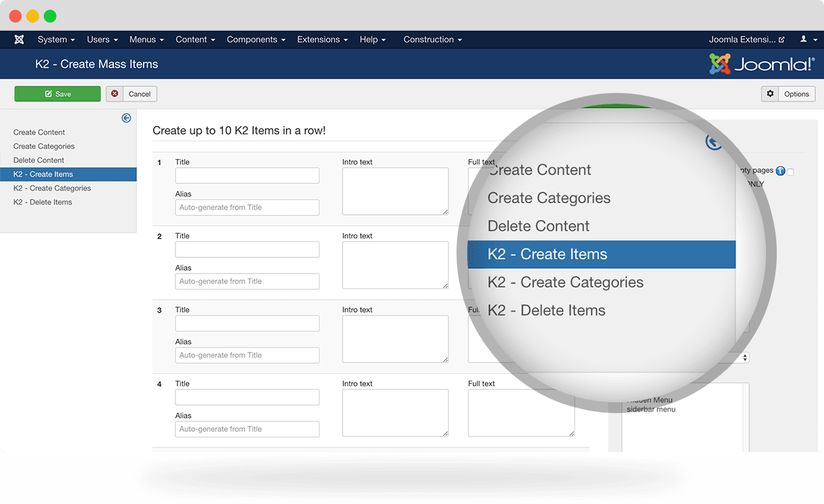Click the Joomla icon in the top menu bar

pyautogui.click(x=19, y=40)
